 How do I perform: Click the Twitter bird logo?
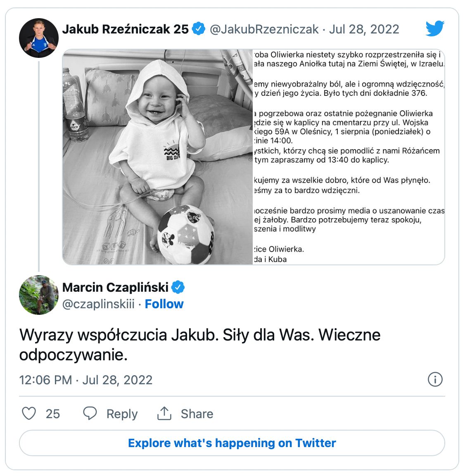(x=435, y=29)
